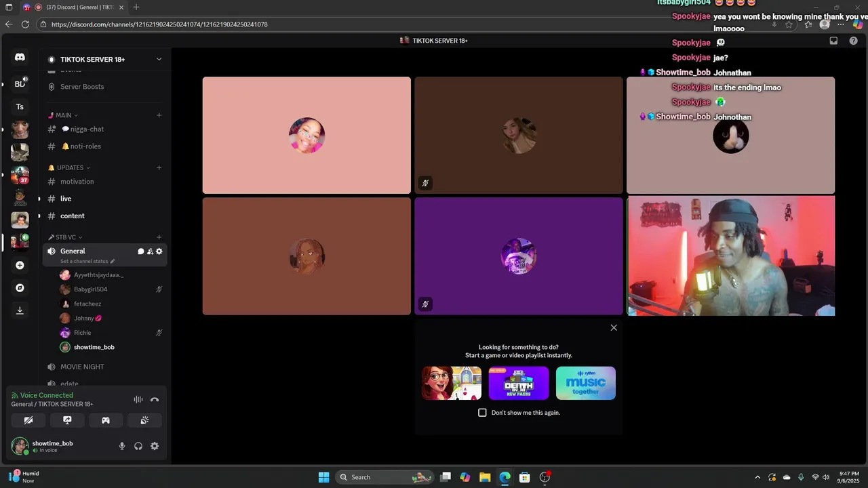This screenshot has height=488, width=868.
Task: Open Discord help question mark icon
Action: [x=854, y=41]
